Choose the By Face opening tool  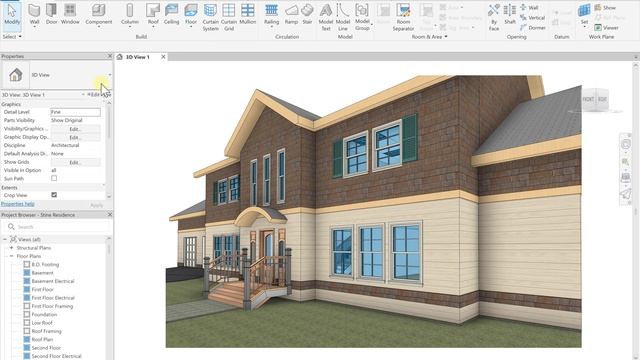pyautogui.click(x=494, y=17)
